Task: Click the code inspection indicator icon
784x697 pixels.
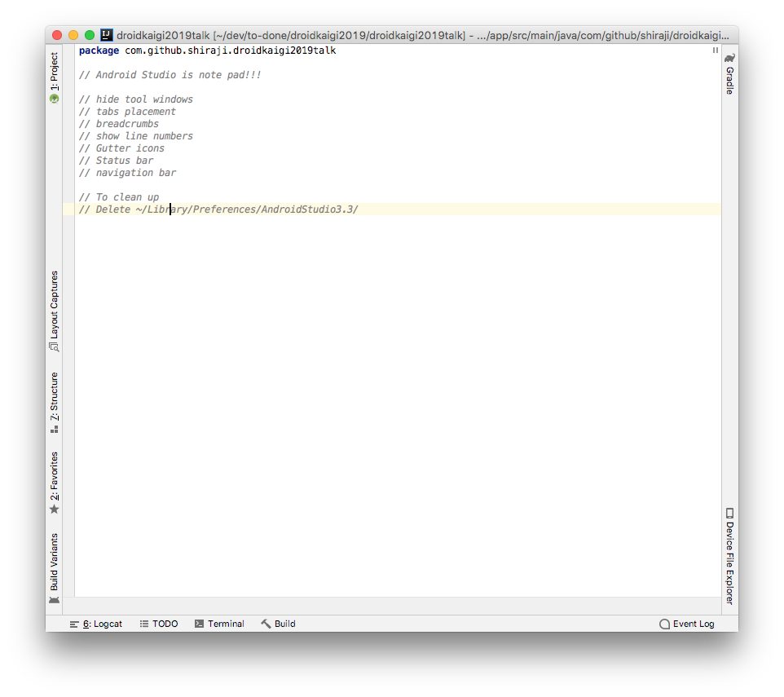Action: [716, 50]
